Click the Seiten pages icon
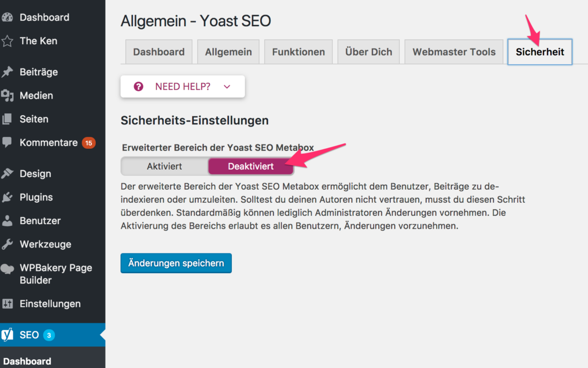Screen dimensions: 588x368 click(7, 119)
